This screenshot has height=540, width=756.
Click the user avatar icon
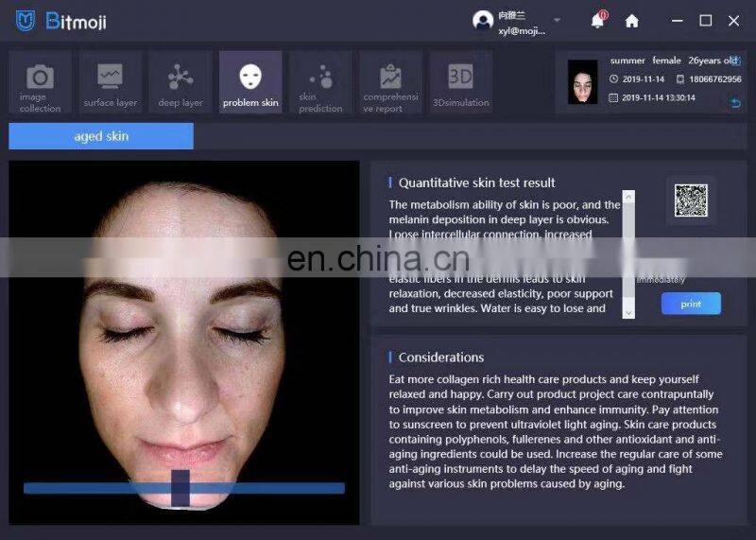483,20
